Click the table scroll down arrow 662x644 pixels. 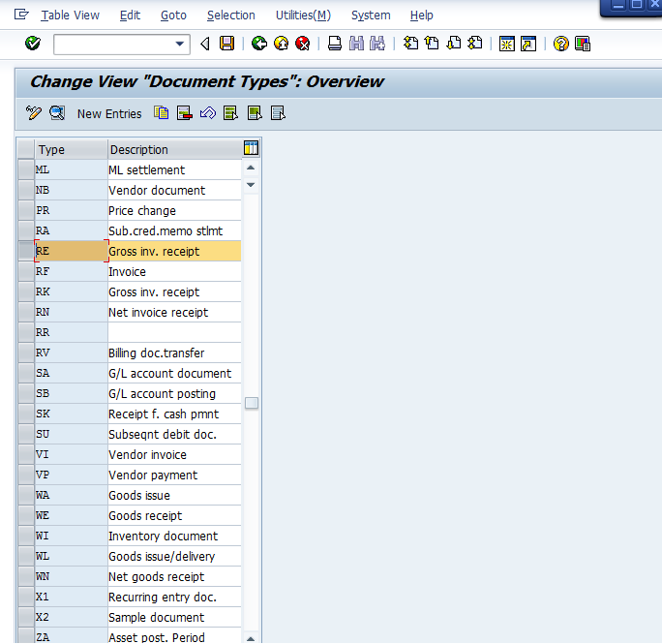251,185
